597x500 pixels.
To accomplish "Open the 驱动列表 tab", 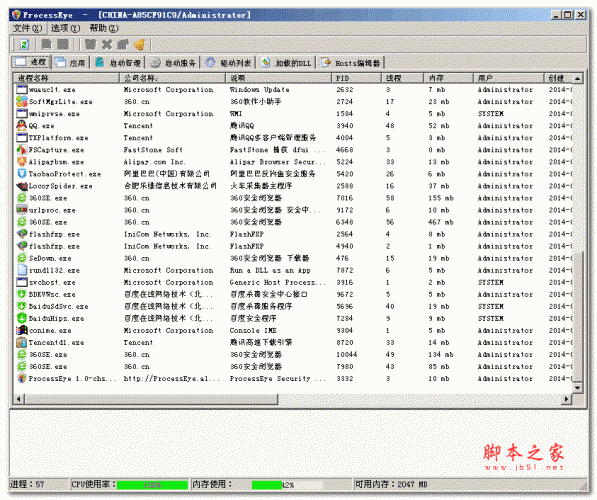I will [228, 62].
